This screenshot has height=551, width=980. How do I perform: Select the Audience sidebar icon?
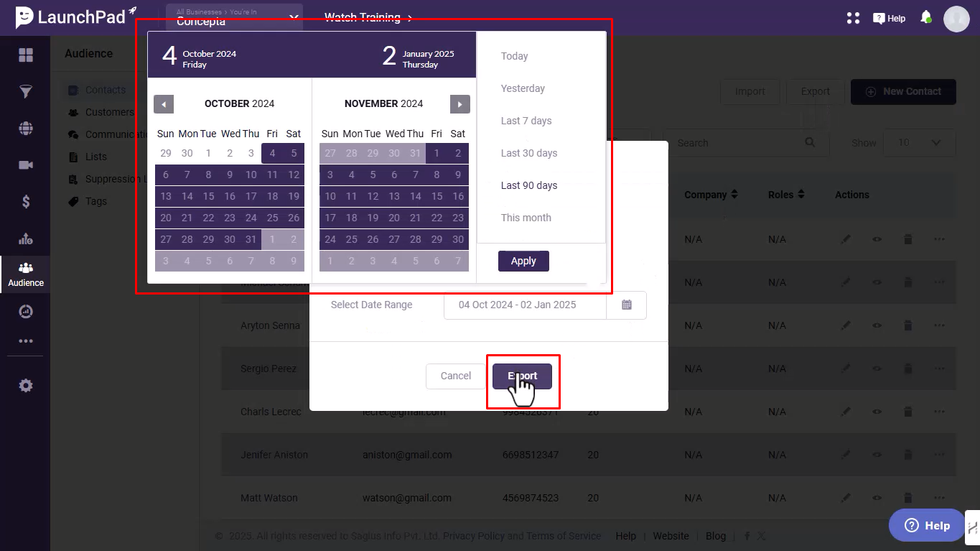[x=26, y=274]
